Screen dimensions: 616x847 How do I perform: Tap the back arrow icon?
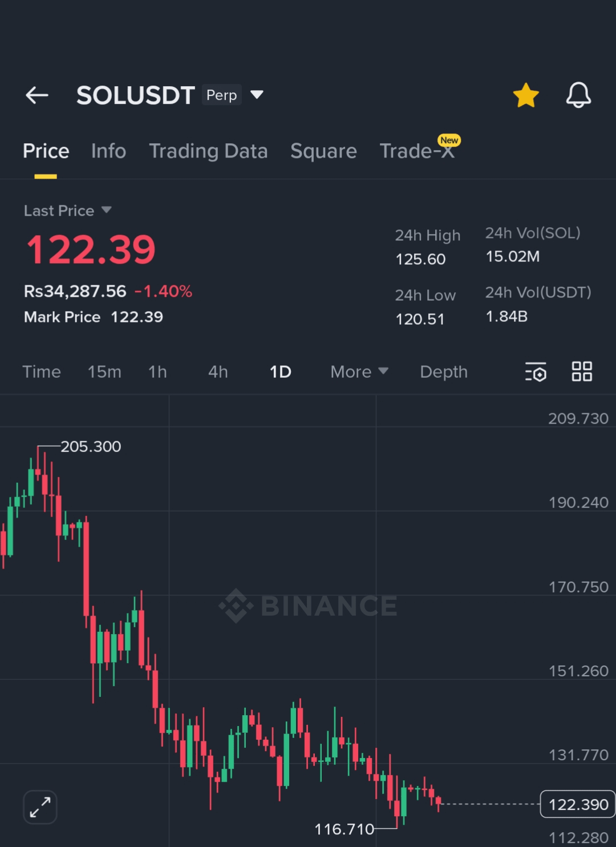(37, 95)
